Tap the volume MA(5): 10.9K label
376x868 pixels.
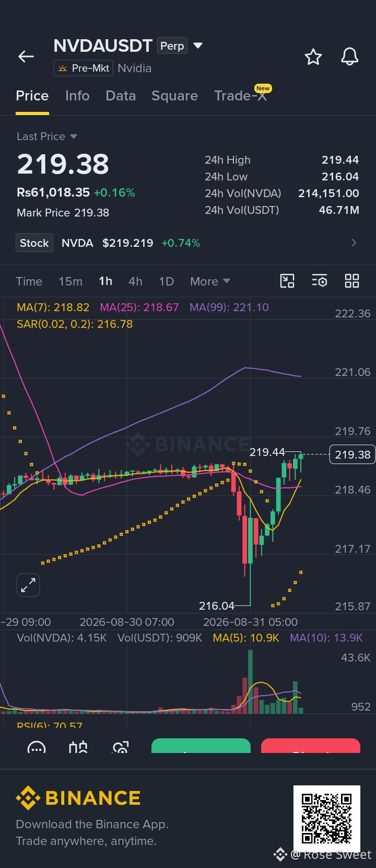(246, 638)
